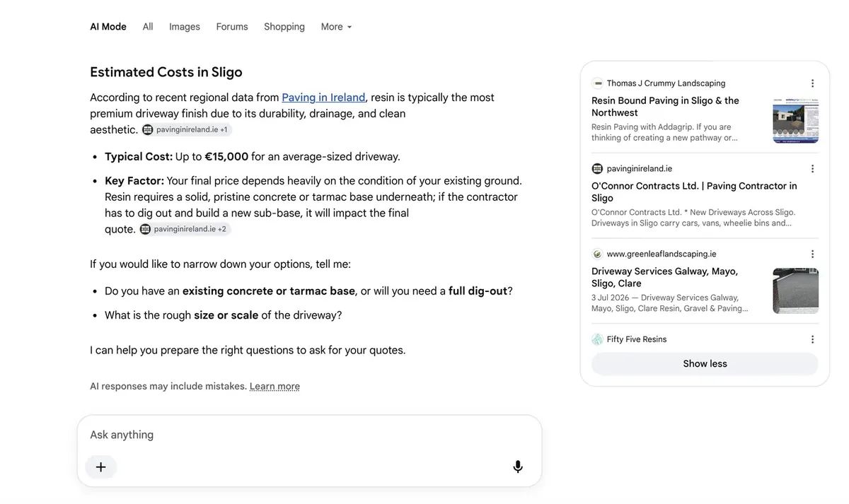
Task: Collapse sources with Show less
Action: point(705,364)
